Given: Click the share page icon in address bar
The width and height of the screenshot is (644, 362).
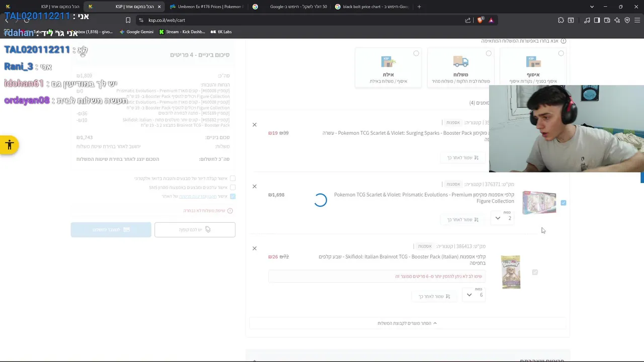Looking at the screenshot, I should coord(468,20).
